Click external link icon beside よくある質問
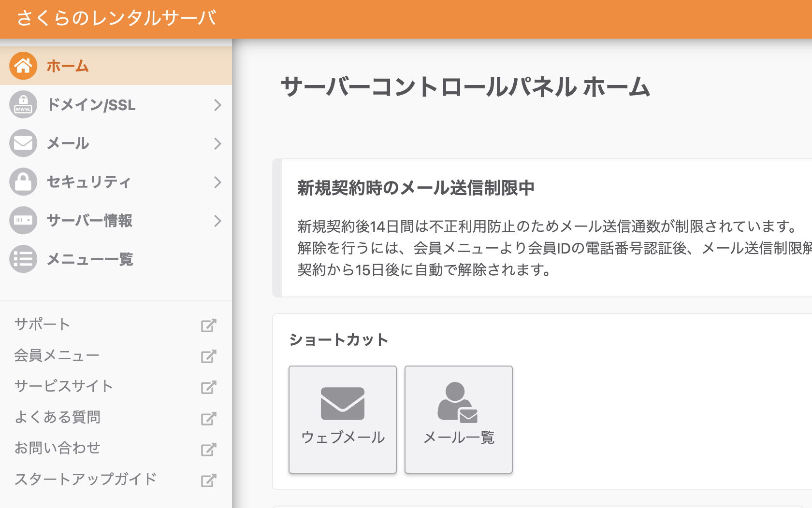Viewport: 812px width, 508px height. point(208,418)
